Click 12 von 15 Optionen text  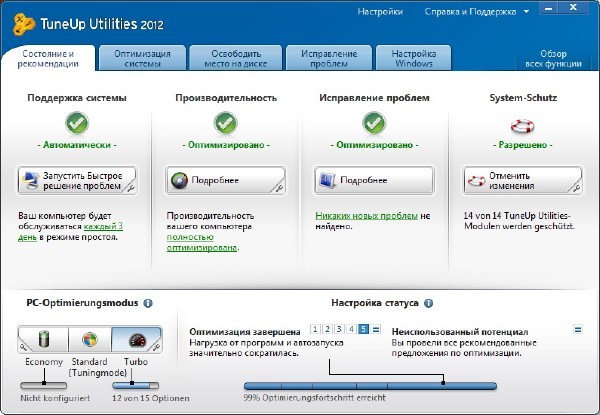151,398
